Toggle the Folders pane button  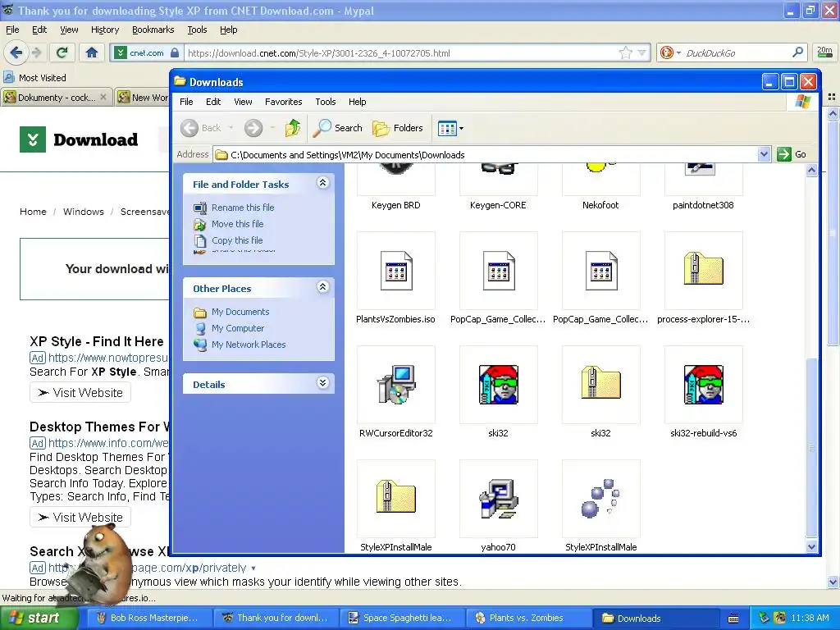[398, 128]
